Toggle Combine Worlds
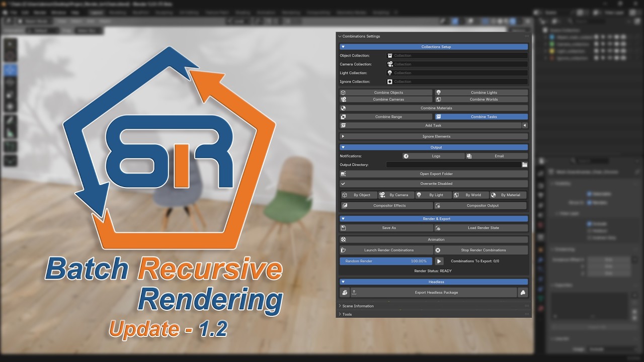Image resolution: width=644 pixels, height=362 pixels. coord(481,100)
